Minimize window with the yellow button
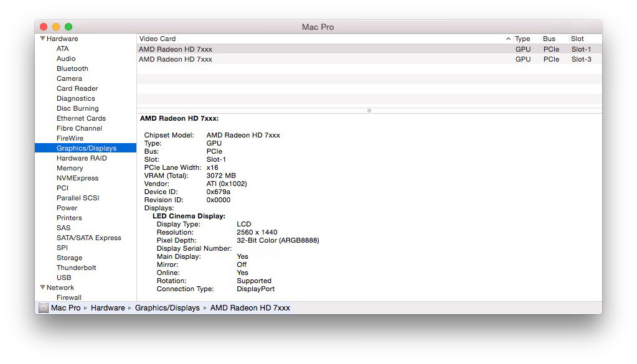This screenshot has height=364, width=637. pyautogui.click(x=56, y=27)
